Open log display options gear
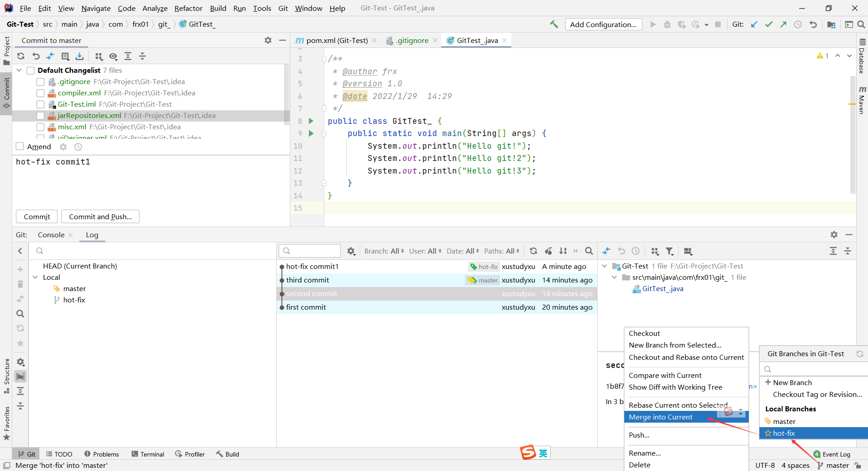Screen dimensions: 868x471 tap(351, 251)
